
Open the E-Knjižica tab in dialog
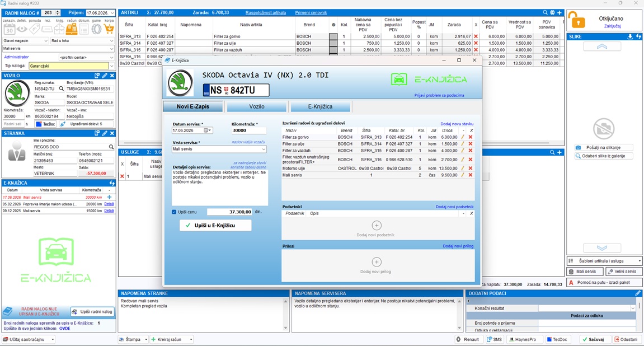pos(321,106)
